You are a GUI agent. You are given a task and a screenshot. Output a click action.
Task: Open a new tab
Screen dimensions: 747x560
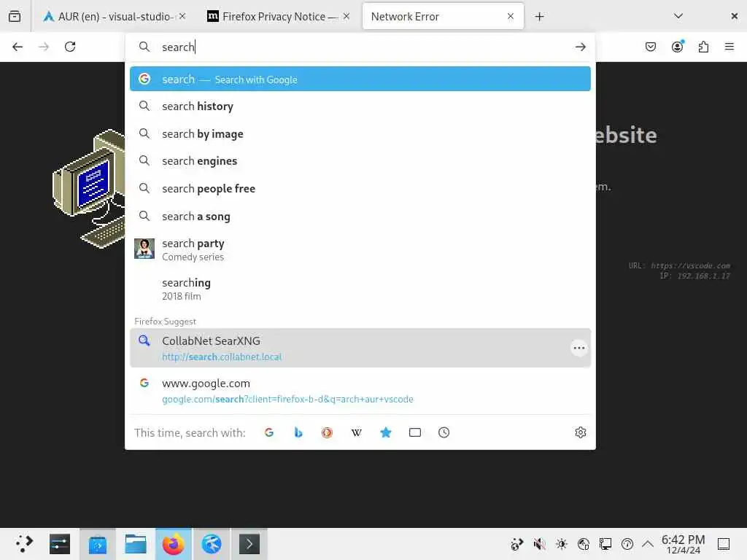pos(539,17)
